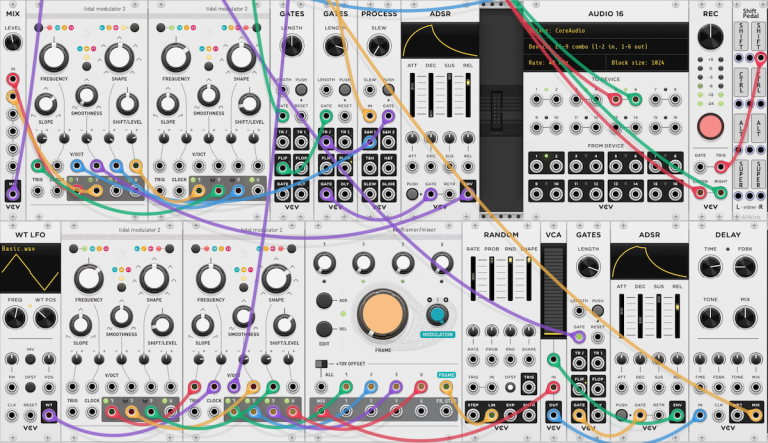Click AUDIO 16 To Device input 8 jack
The image size is (768, 443).
pyautogui.click(x=675, y=99)
